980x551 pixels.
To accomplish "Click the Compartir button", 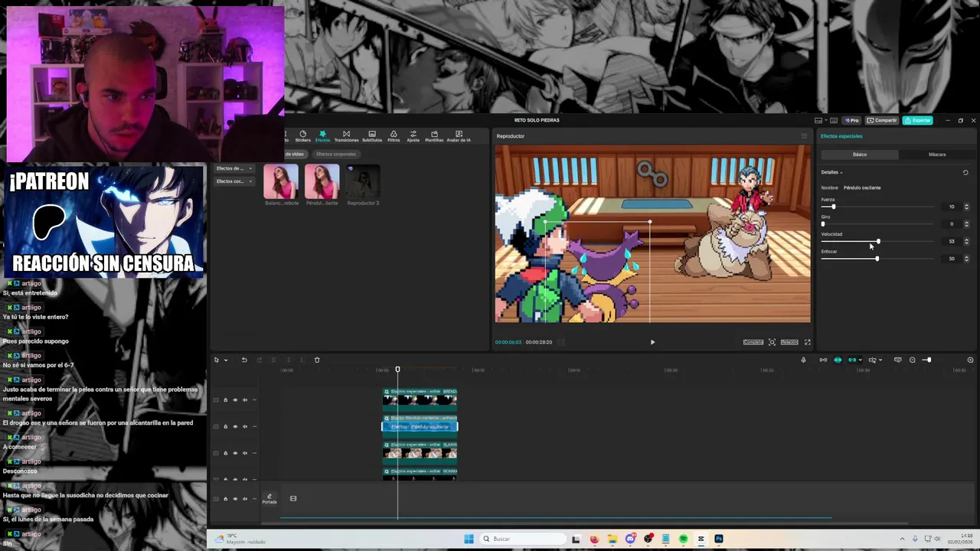I will pyautogui.click(x=882, y=120).
